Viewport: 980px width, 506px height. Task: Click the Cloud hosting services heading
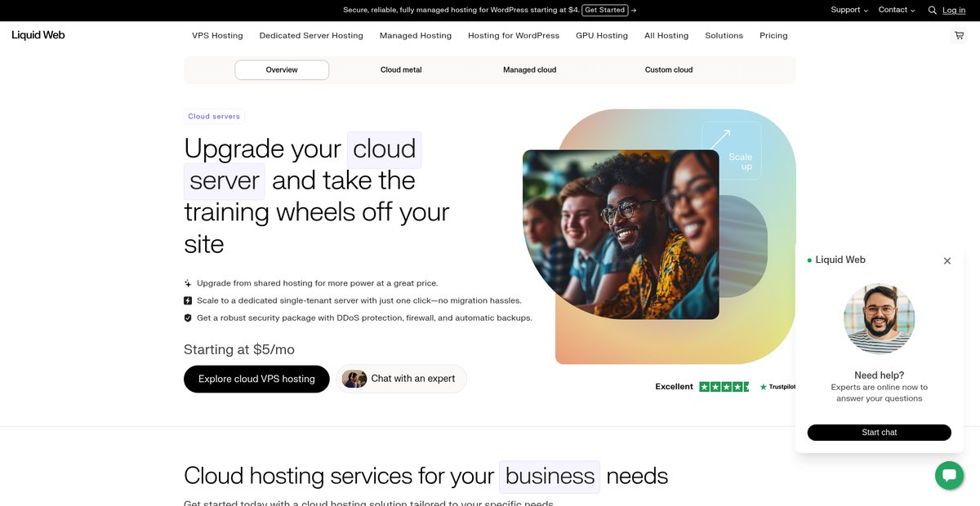425,476
